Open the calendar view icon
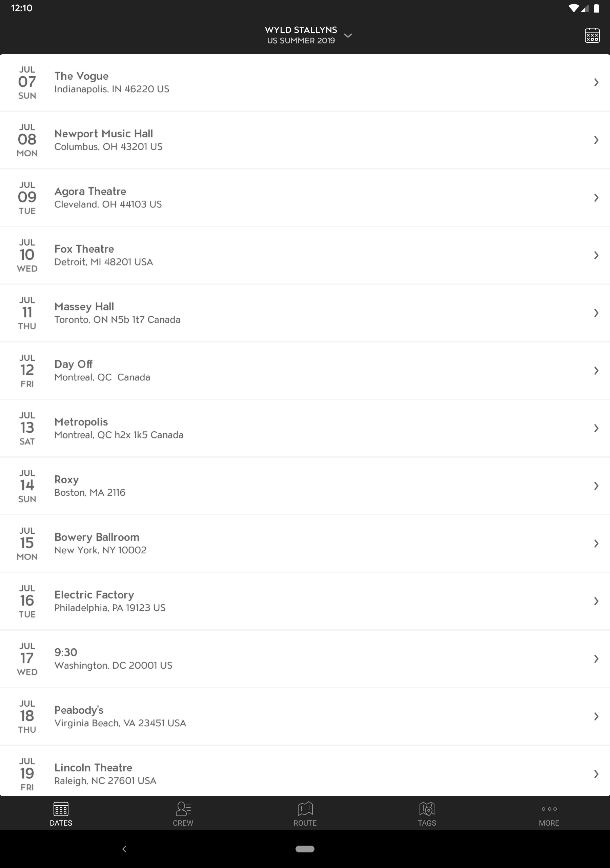610x868 pixels. coord(592,36)
